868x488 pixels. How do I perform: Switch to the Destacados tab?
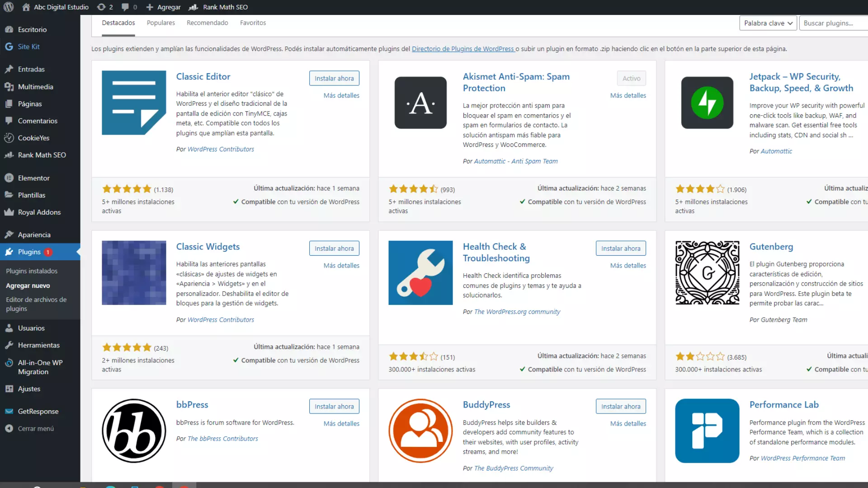[118, 23]
